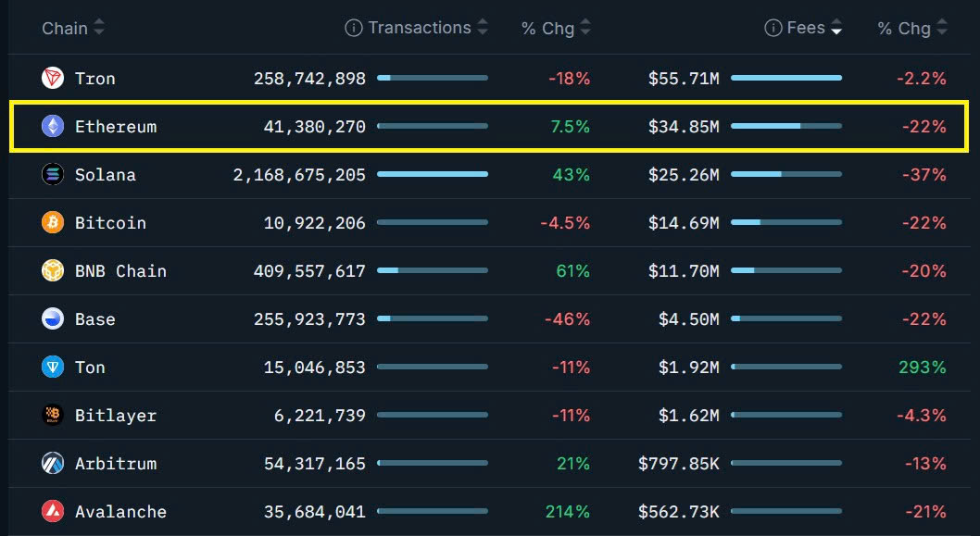Select the Ethereum logo icon

pos(51,126)
